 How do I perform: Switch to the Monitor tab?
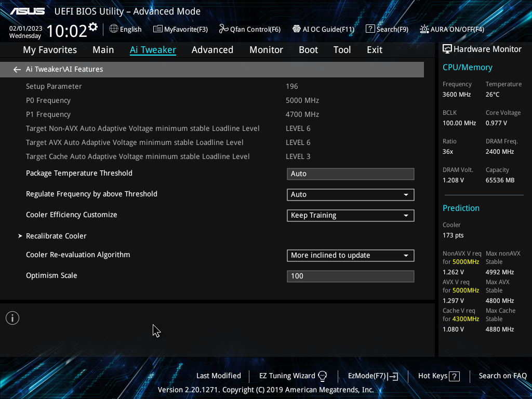pos(267,49)
